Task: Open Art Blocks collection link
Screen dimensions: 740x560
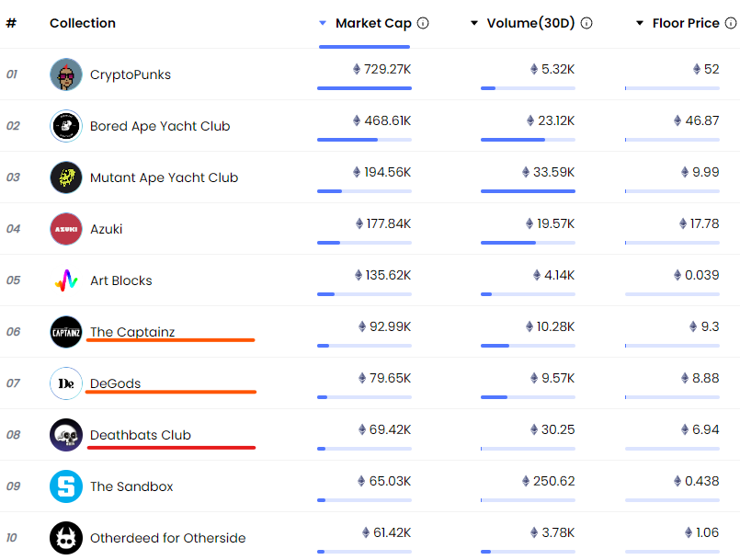Action: tap(120, 280)
